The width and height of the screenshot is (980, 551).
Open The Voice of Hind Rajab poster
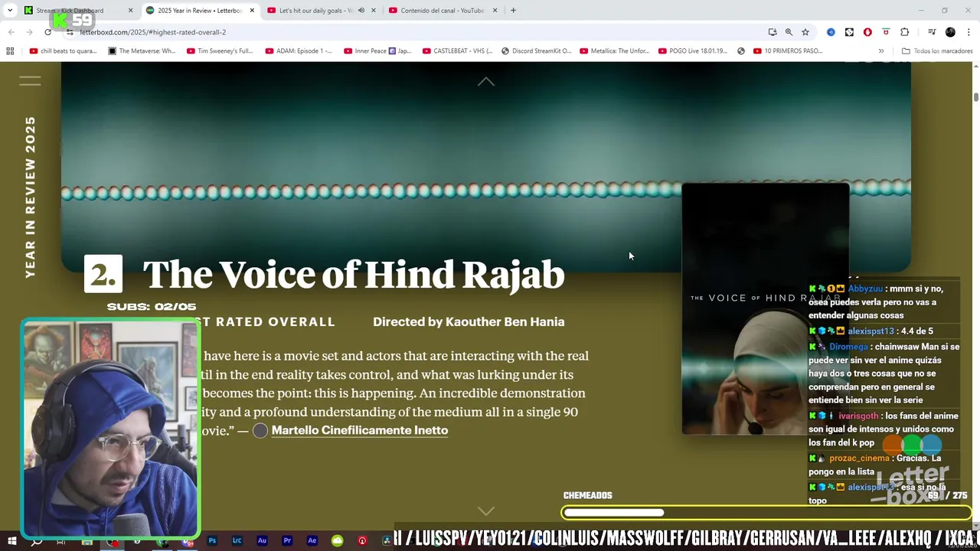coord(765,308)
